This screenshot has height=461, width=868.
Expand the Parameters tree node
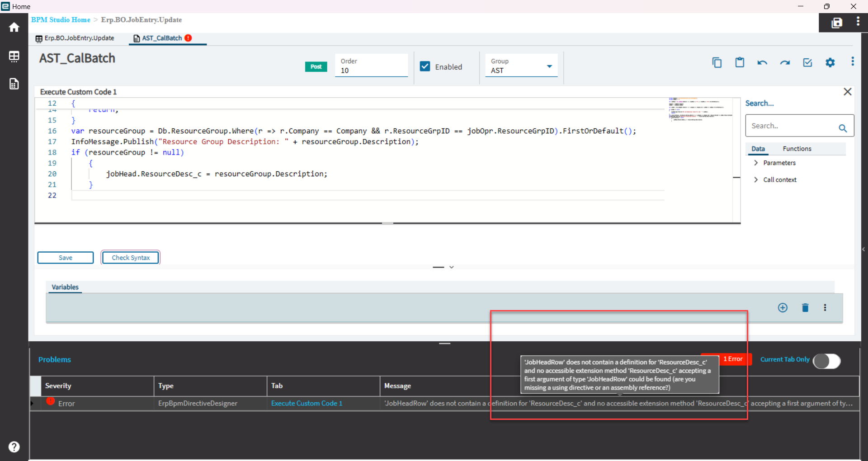click(756, 163)
